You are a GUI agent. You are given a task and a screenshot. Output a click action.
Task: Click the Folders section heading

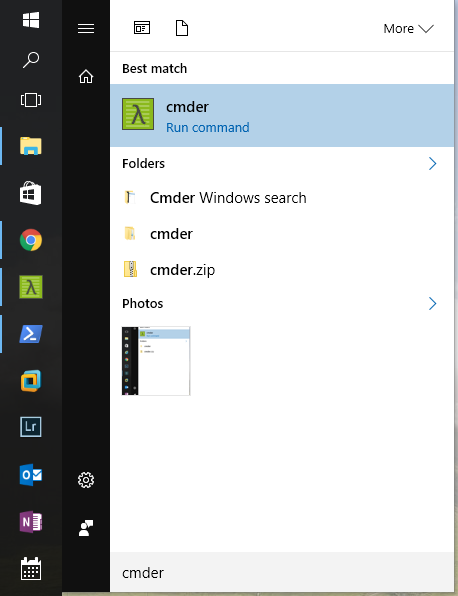143,163
